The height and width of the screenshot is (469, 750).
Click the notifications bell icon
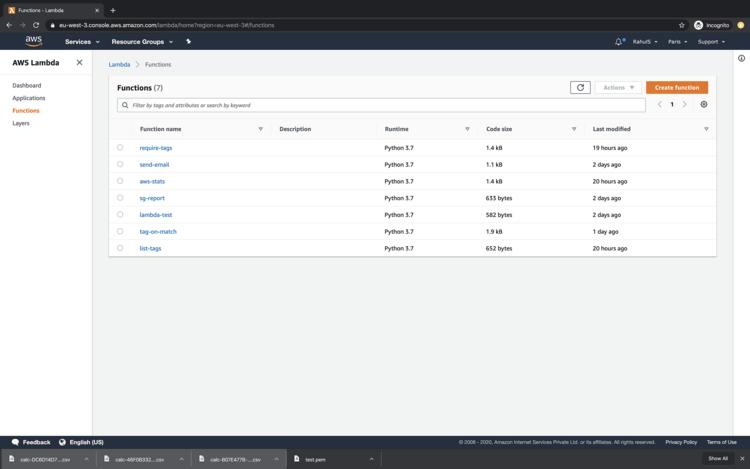point(619,42)
